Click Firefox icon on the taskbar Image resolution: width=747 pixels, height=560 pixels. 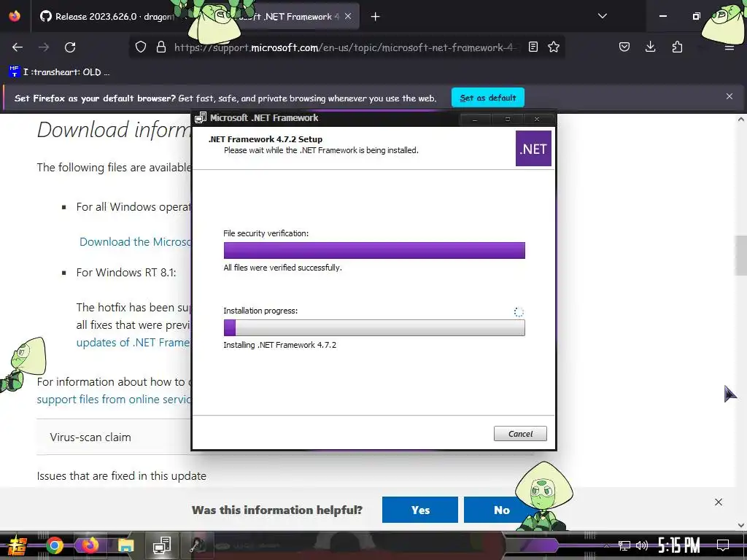(x=90, y=545)
